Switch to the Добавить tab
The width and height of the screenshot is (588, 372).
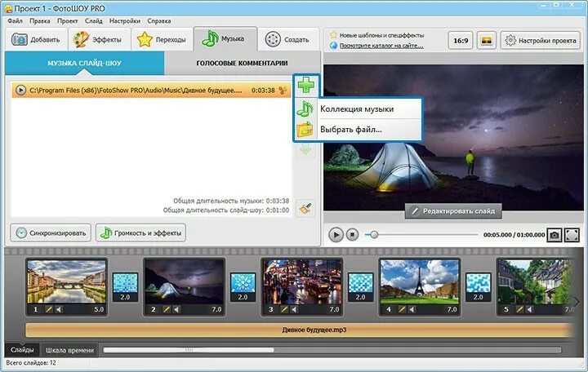pyautogui.click(x=36, y=39)
